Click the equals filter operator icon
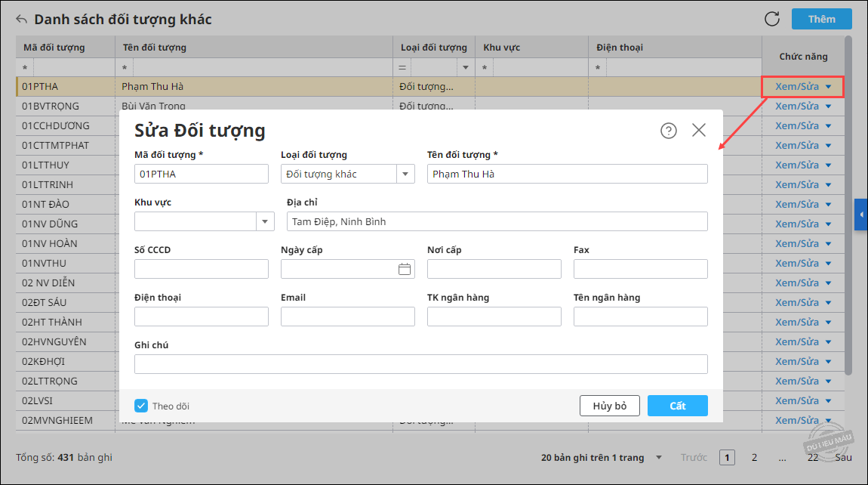868x485 pixels. [402, 68]
